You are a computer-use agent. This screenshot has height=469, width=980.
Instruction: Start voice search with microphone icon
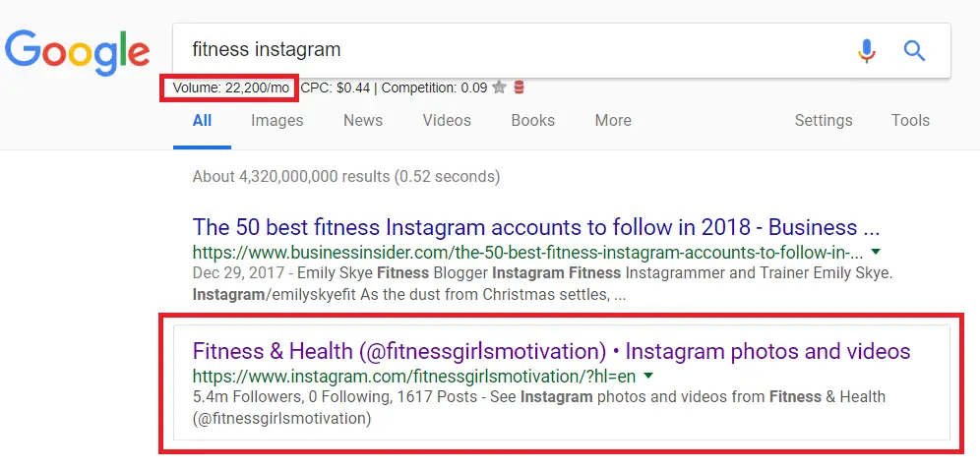click(866, 50)
